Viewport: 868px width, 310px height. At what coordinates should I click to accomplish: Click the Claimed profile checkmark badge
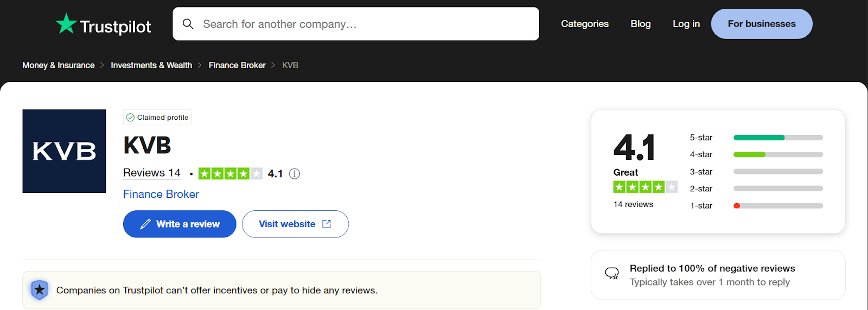157,117
